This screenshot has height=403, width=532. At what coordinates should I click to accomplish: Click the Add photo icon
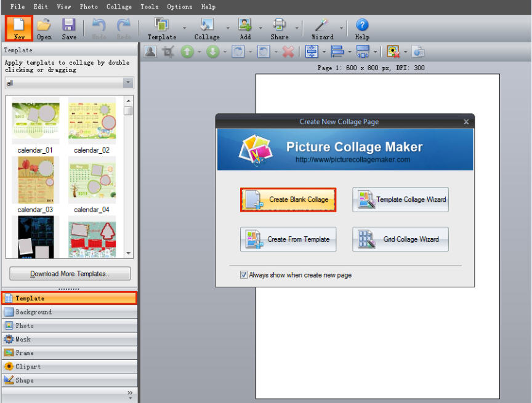pos(245,26)
